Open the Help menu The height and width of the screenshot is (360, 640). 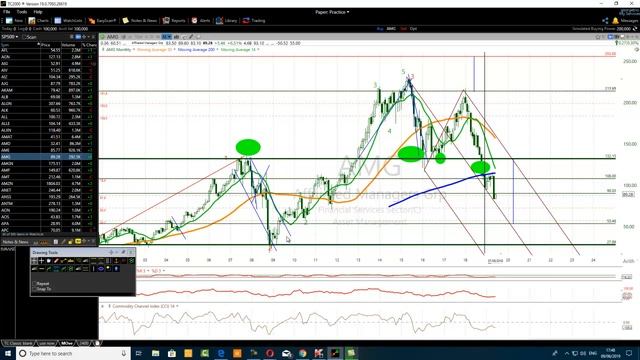[x=38, y=12]
